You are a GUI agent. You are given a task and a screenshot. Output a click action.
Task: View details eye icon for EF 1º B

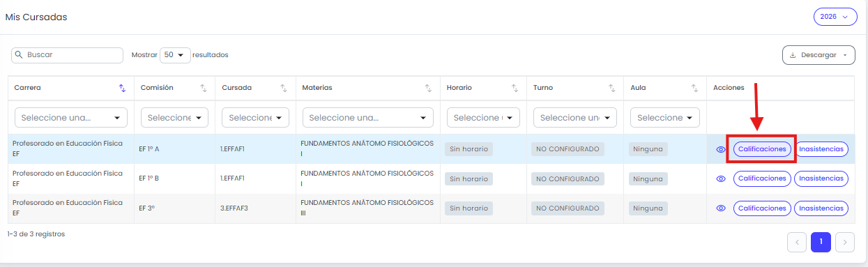click(x=721, y=179)
